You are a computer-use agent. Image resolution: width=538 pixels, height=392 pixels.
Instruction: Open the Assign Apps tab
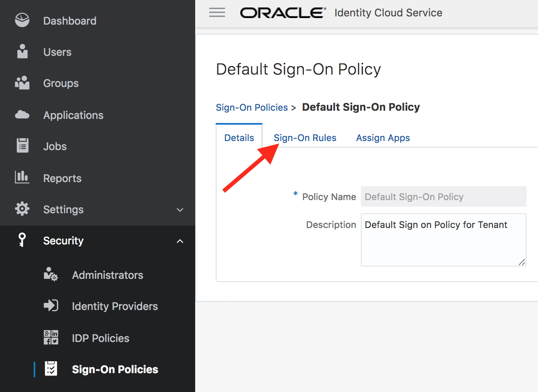(x=383, y=138)
